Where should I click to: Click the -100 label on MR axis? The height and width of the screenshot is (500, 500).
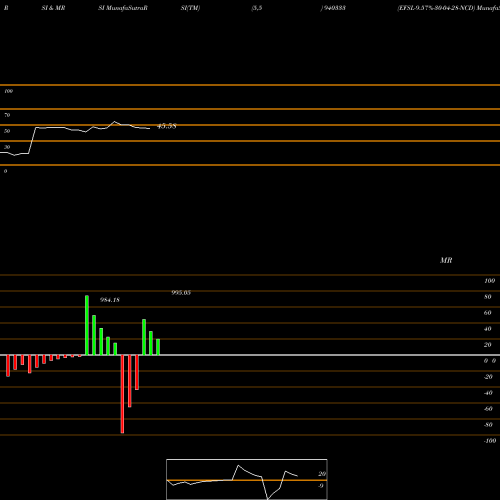[x=490, y=441]
